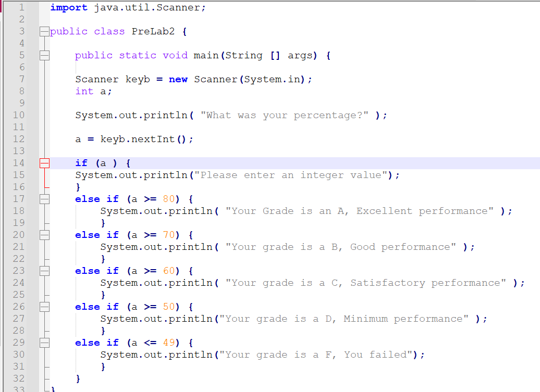Collapse the main method code fold

point(44,55)
